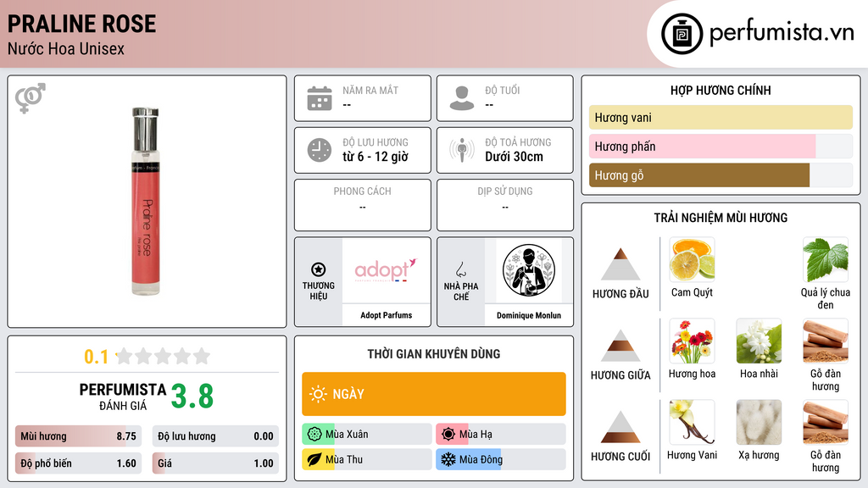This screenshot has height=488, width=868.
Task: Click the Mùa Hạ season bar
Action: 501,434
